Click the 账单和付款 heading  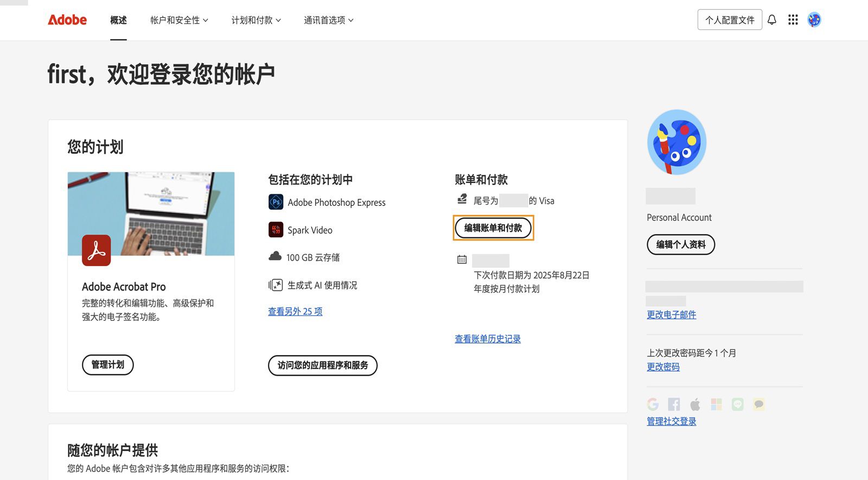pyautogui.click(x=481, y=180)
